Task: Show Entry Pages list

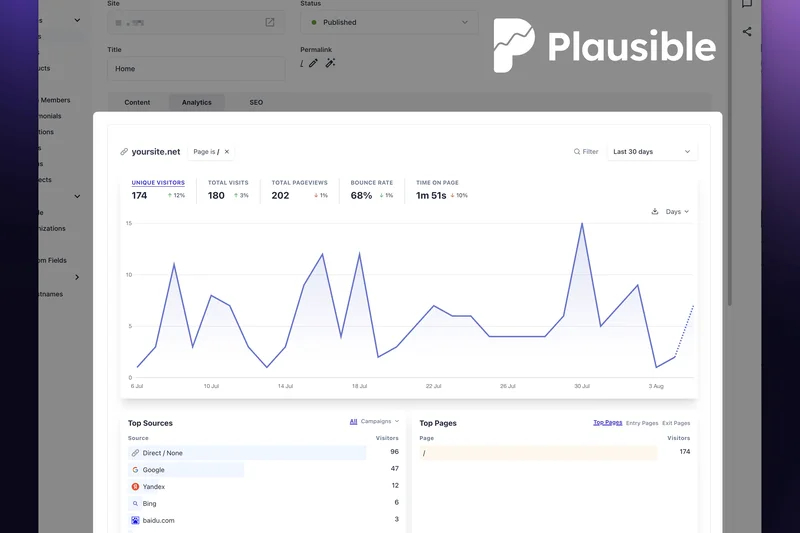Action: pyautogui.click(x=642, y=423)
